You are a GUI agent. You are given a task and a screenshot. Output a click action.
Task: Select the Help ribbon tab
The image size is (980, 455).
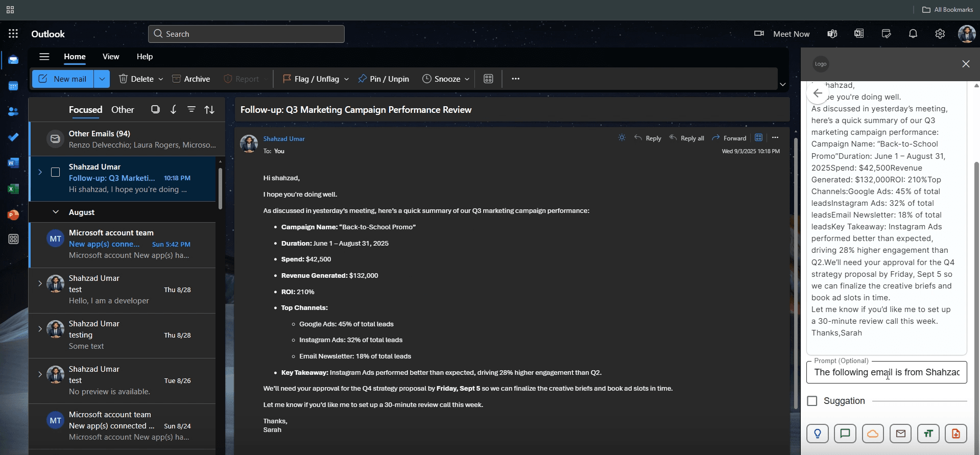click(145, 57)
